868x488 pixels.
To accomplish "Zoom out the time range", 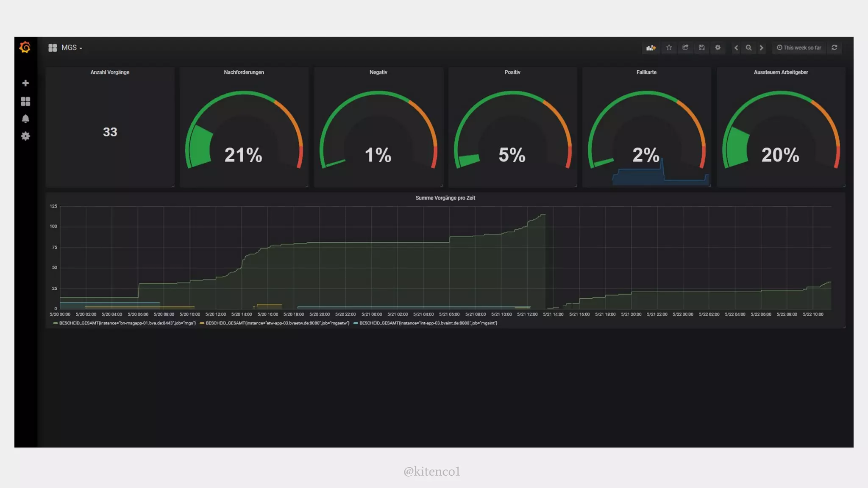I will tap(748, 48).
